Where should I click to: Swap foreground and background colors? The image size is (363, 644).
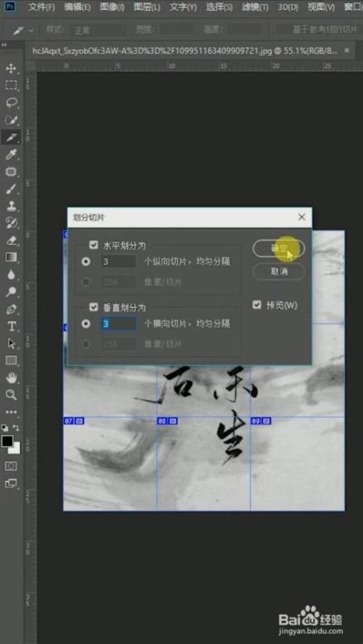pos(16,427)
